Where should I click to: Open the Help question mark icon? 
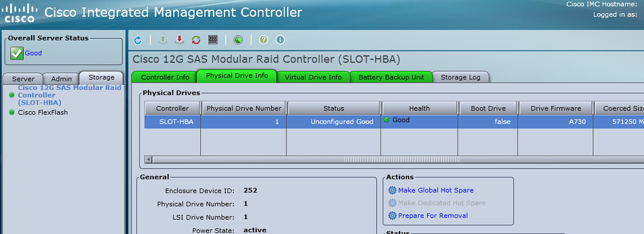point(264,40)
